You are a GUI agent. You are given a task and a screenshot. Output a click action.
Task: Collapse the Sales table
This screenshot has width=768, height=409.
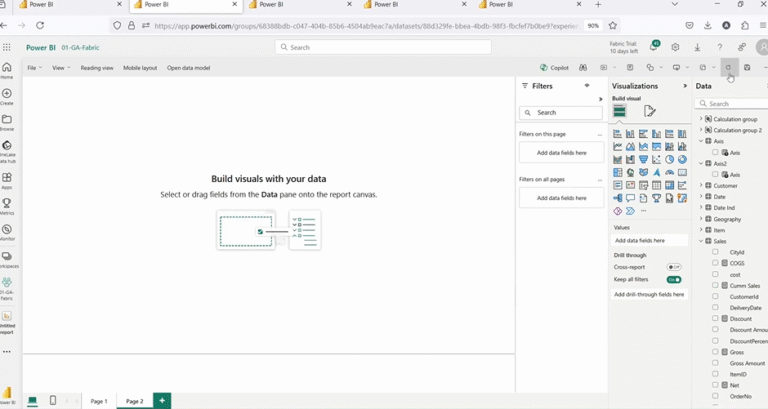(x=701, y=241)
